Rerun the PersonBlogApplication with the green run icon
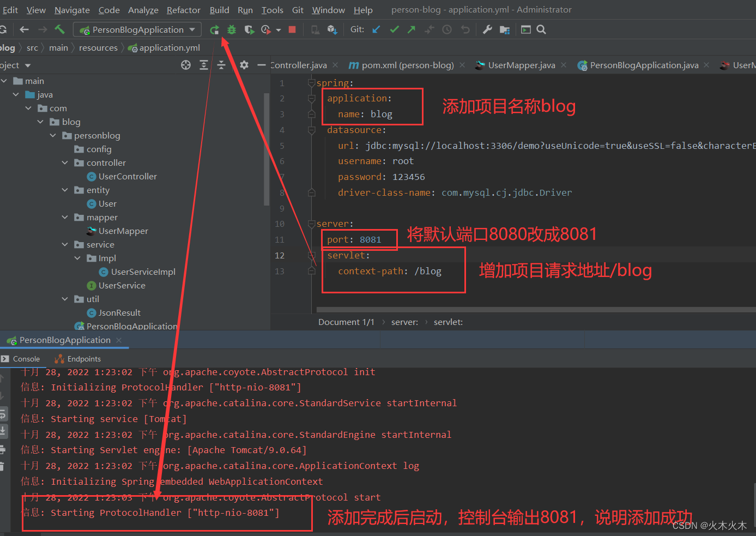The width and height of the screenshot is (756, 536). click(214, 29)
